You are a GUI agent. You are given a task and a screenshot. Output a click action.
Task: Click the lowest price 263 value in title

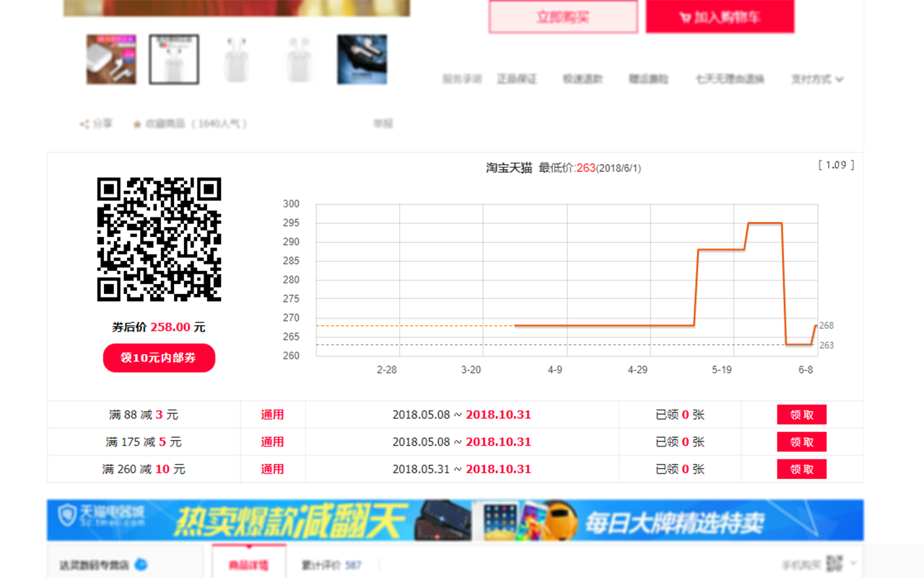point(586,168)
